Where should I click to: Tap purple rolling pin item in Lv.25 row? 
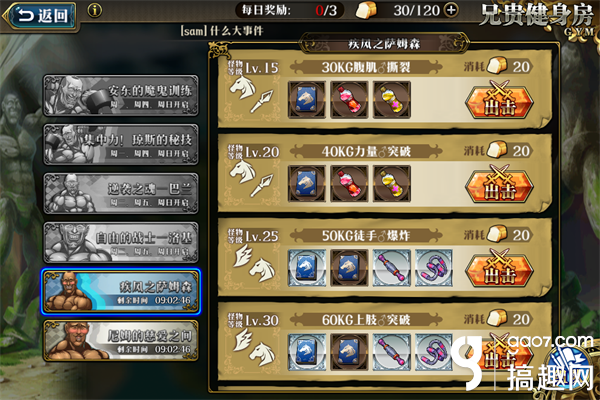[x=392, y=268]
